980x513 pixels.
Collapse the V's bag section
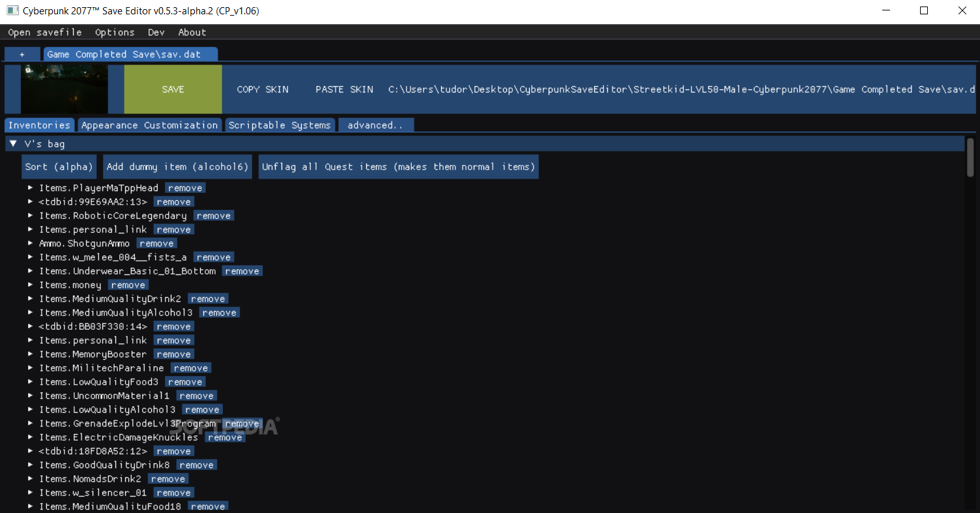pos(13,143)
